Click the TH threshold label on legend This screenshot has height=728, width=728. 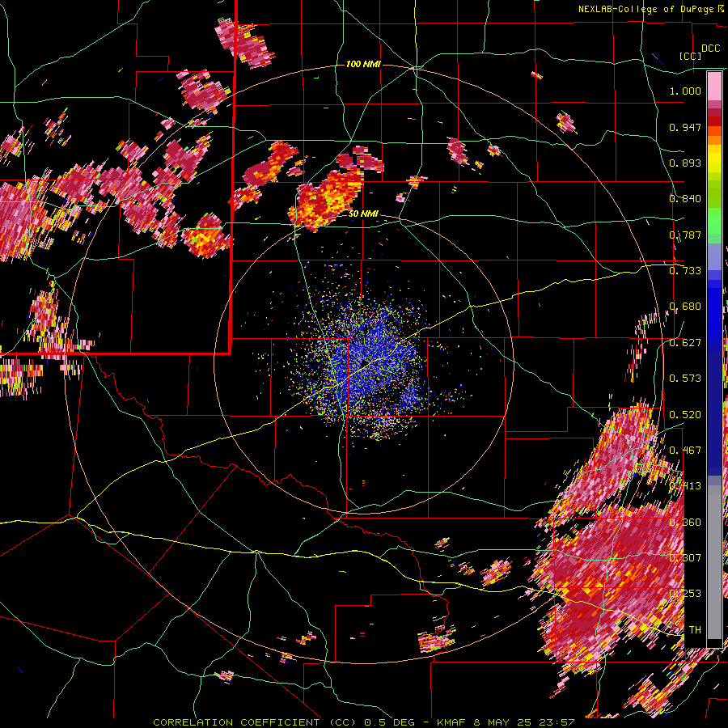[695, 630]
